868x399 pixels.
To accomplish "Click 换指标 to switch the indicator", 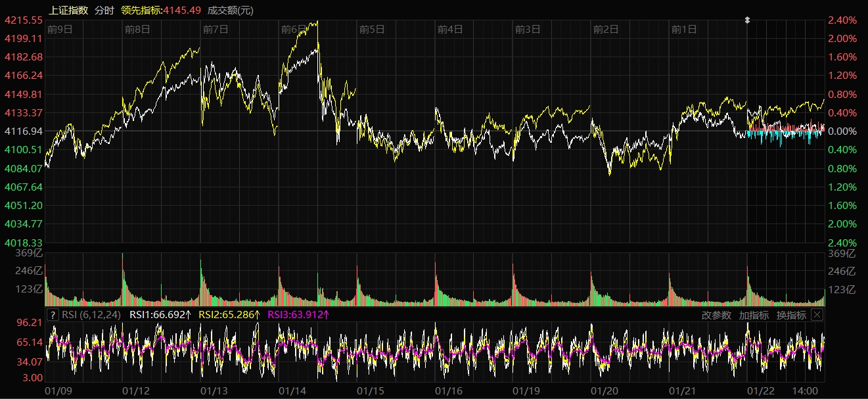I will 791,315.
